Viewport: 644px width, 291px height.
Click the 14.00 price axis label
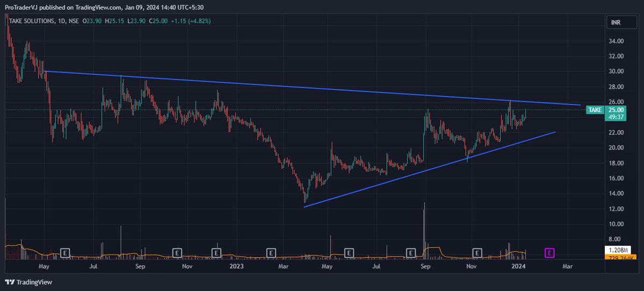(x=615, y=193)
